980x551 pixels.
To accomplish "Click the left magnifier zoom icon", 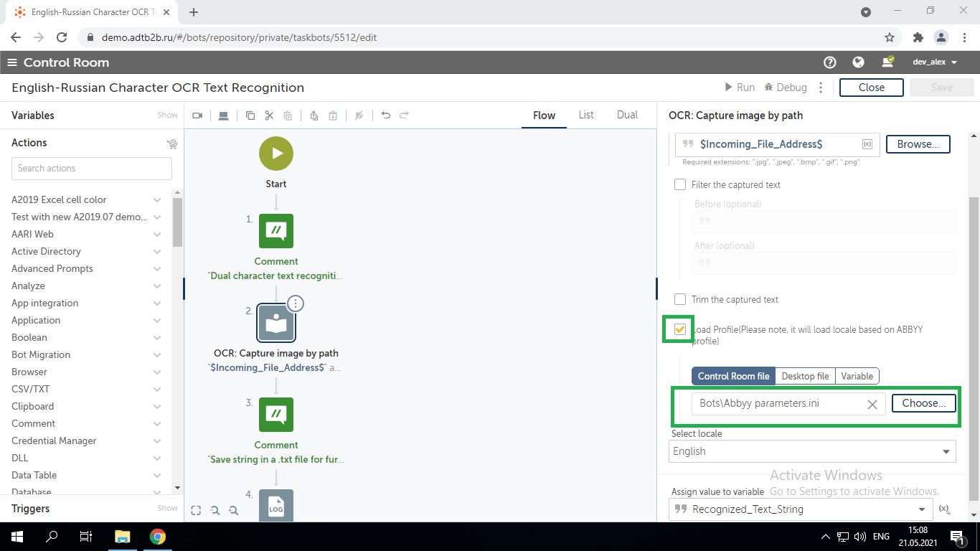I will [215, 510].
